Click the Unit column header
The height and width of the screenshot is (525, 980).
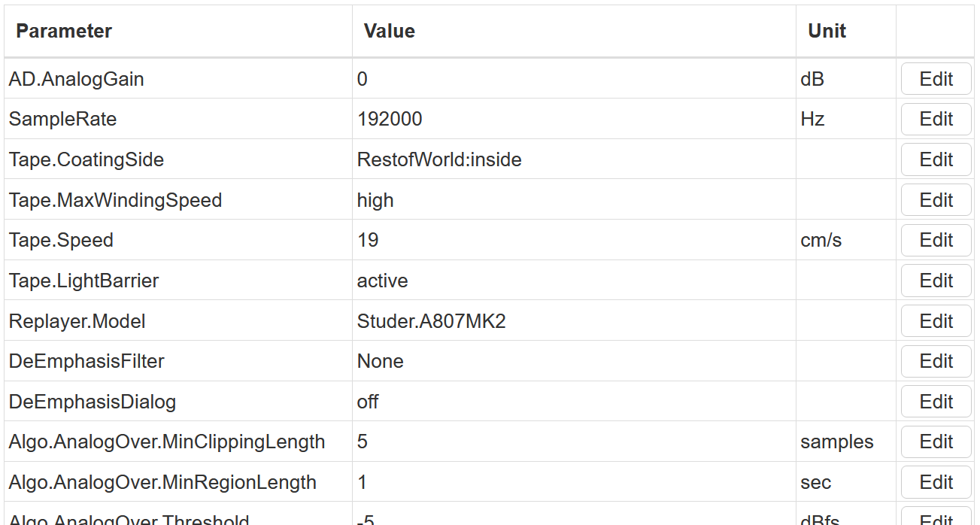pos(827,31)
